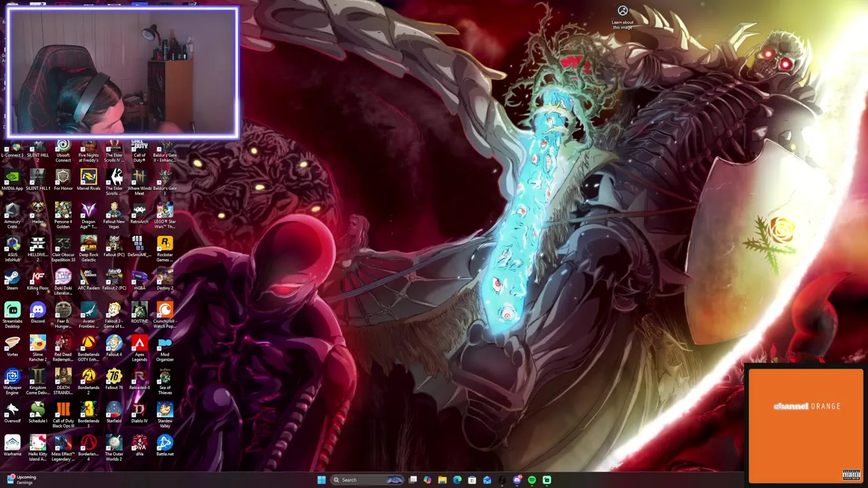868x488 pixels.
Task: Select the Borderlands 3 desktop icon
Action: 88,415
